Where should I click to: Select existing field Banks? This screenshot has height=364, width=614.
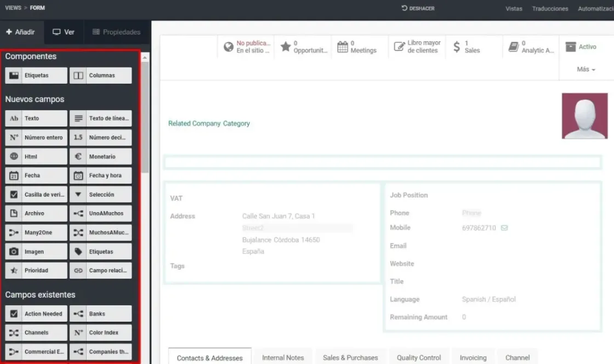pos(101,314)
